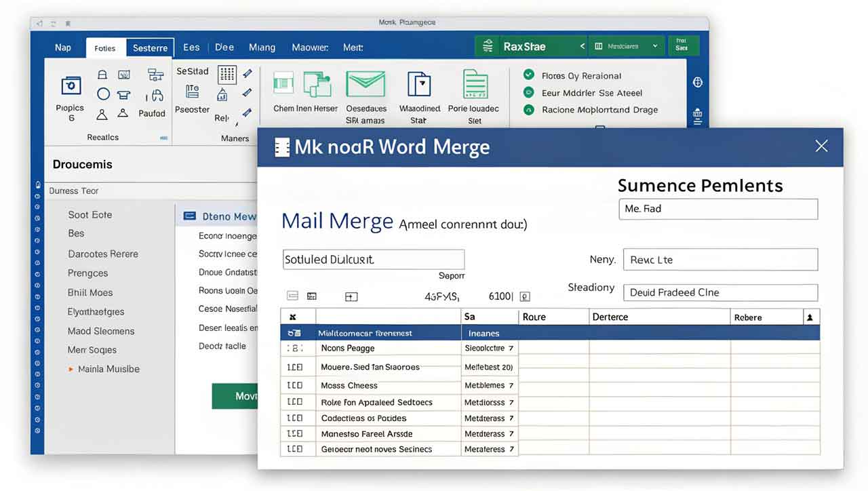Click the globe icon on the right edge
The image size is (868, 491).
[698, 82]
